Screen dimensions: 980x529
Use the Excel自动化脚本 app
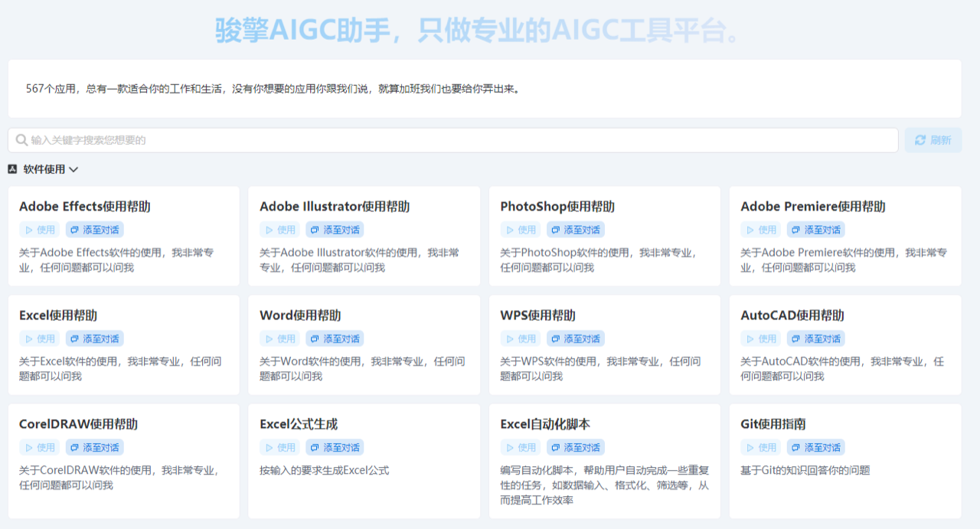[521, 447]
